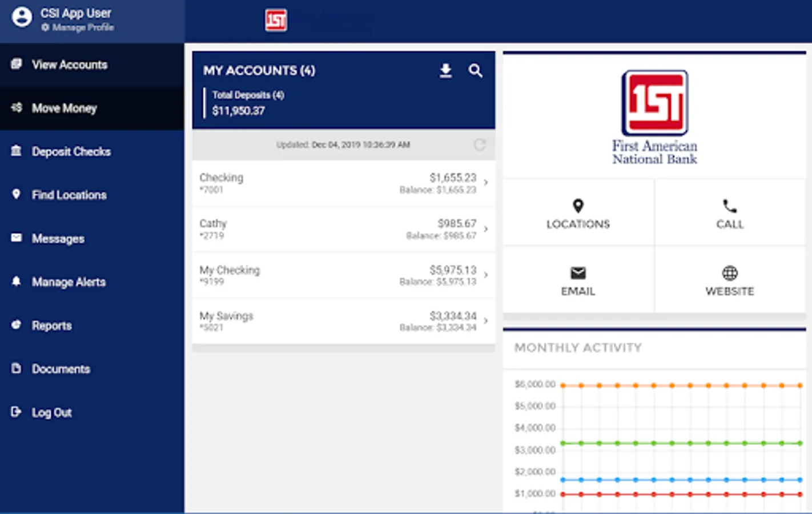Open the View Accounts menu item

[70, 65]
